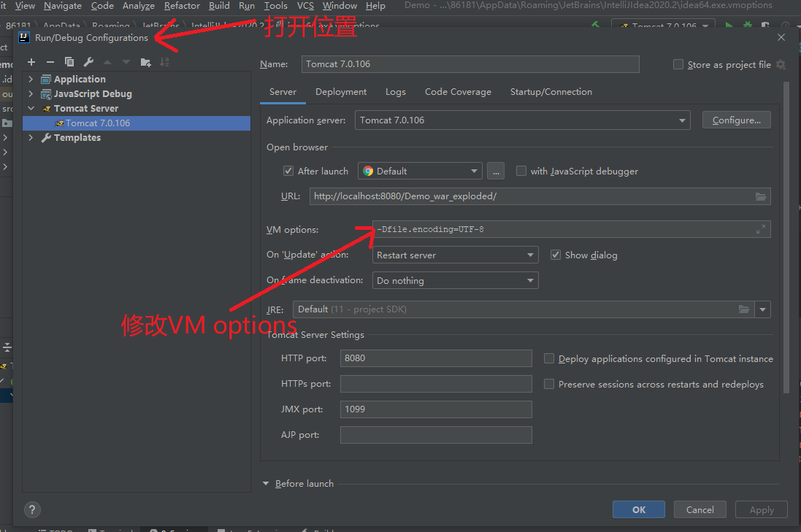Check Deploy applications configured in Tomcat instance
Screen dimensions: 801x532
548,358
